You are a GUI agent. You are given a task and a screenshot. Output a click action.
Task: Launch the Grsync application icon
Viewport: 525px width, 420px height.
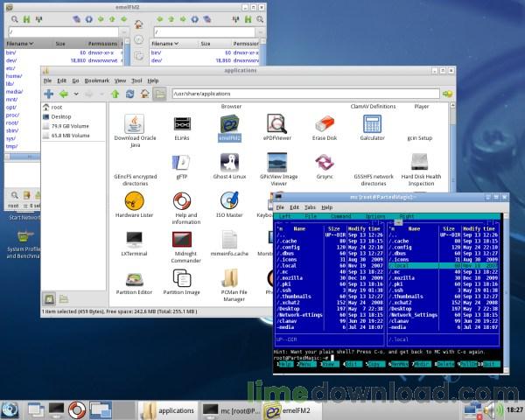[x=325, y=163]
